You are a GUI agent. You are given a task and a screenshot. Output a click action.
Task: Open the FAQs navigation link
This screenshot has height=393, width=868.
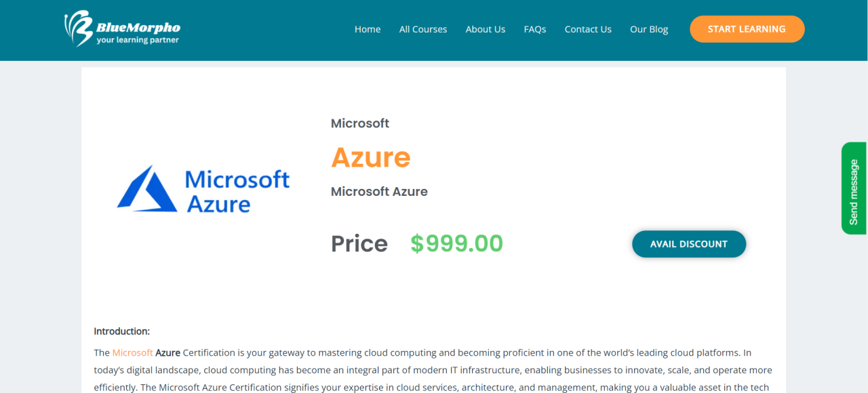[x=535, y=29]
